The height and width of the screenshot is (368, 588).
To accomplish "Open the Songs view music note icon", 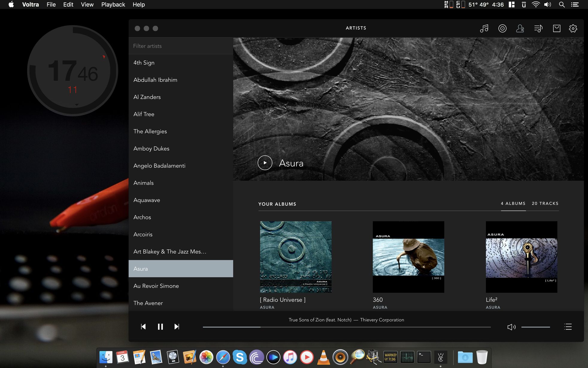I will click(484, 28).
